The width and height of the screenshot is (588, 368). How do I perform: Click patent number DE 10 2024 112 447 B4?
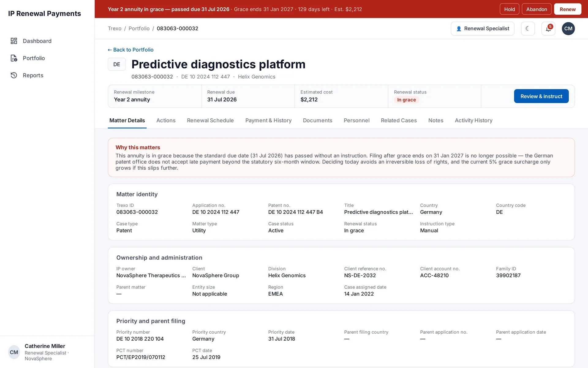pyautogui.click(x=296, y=212)
